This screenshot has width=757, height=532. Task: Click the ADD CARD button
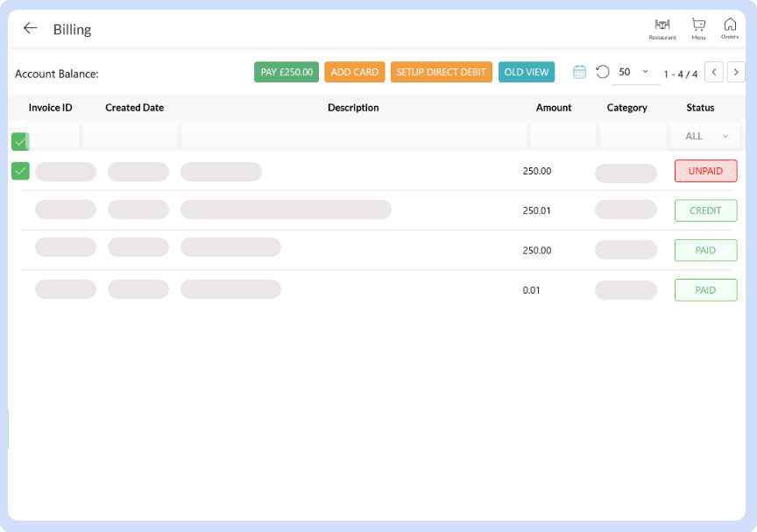(355, 72)
